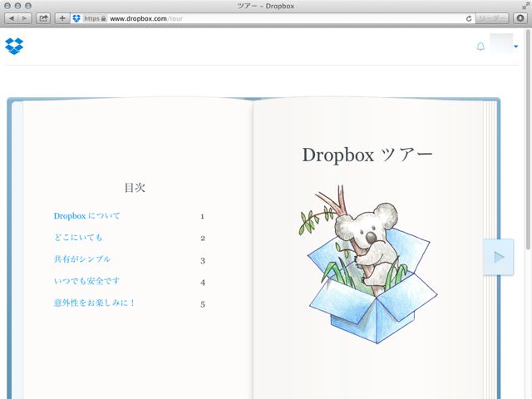Open the 'いつでも安全です' chapter link
532x399 pixels.
[86, 281]
